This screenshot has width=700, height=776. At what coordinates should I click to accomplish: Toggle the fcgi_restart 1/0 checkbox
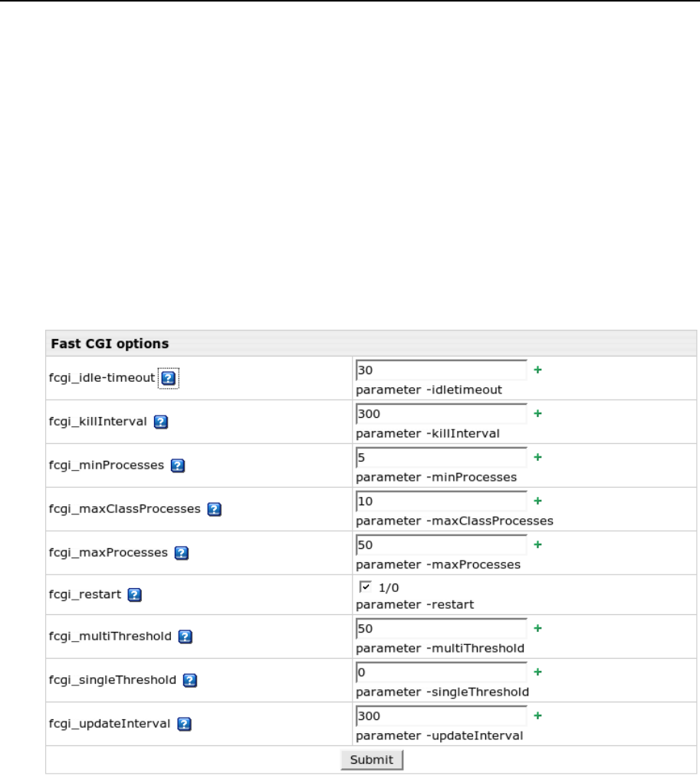pyautogui.click(x=365, y=587)
